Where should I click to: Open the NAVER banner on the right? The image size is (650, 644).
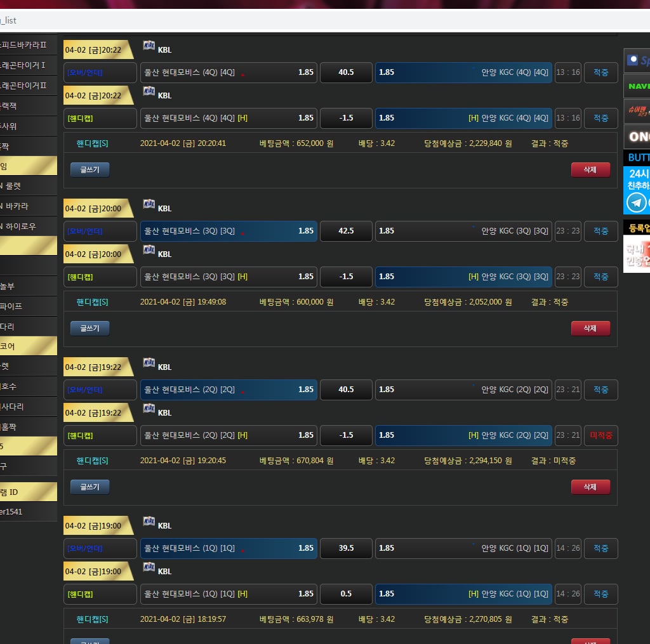point(637,86)
